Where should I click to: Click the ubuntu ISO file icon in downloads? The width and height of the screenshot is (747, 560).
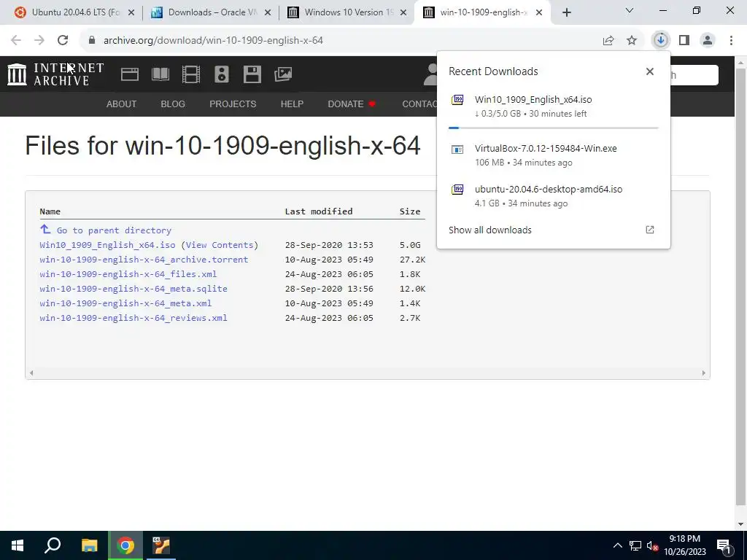(457, 190)
